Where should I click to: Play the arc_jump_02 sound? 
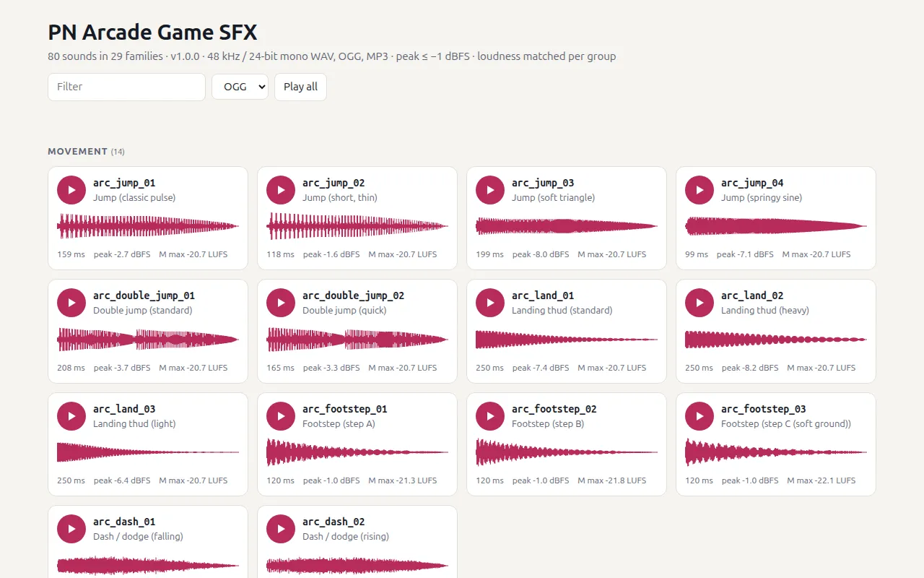pyautogui.click(x=281, y=190)
